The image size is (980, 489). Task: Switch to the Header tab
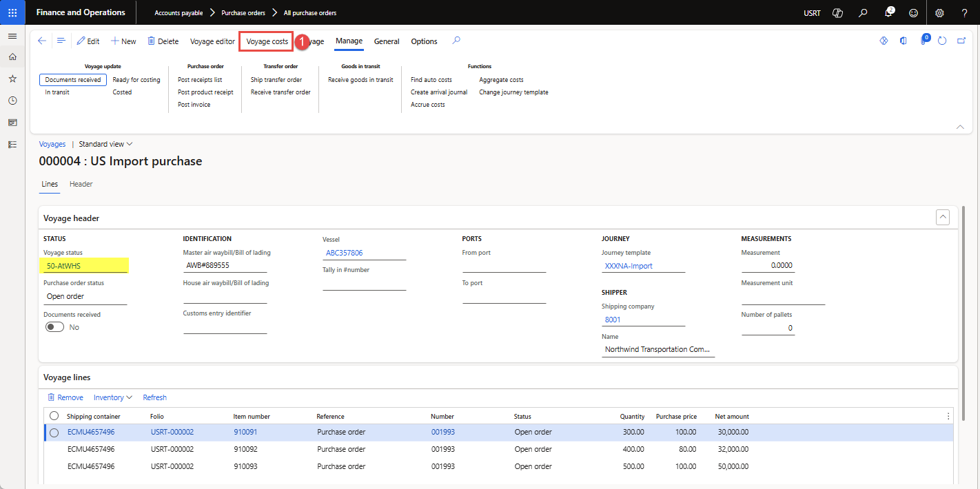81,184
